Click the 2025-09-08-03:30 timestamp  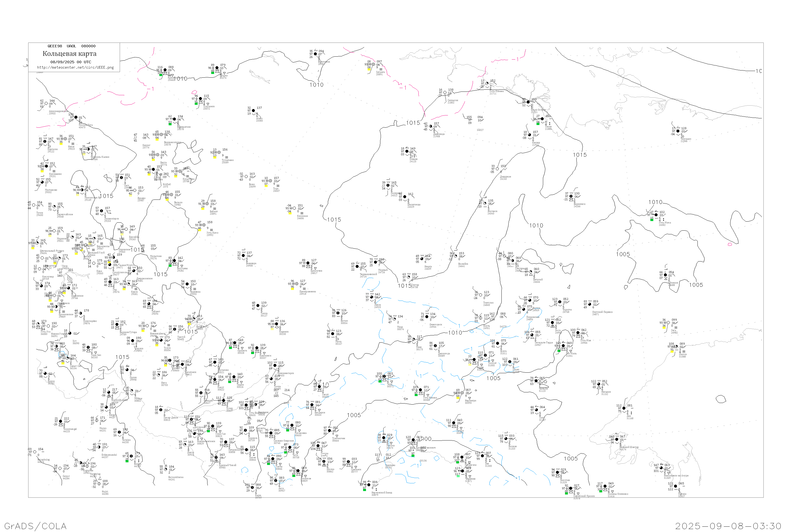pos(728,526)
